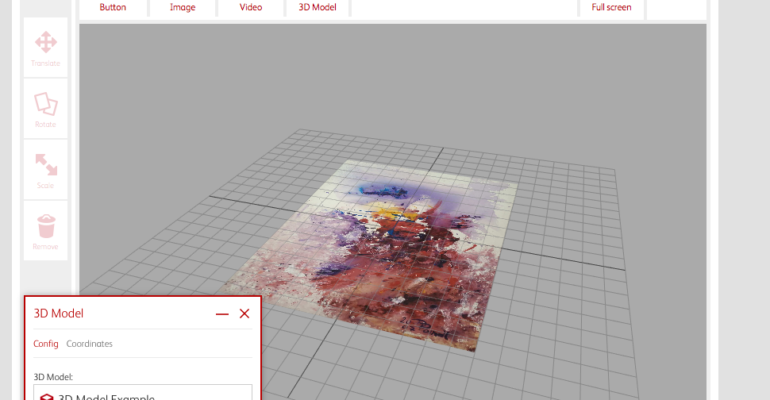Minimize the 3D Model panel
This screenshot has height=400, width=770.
click(222, 314)
